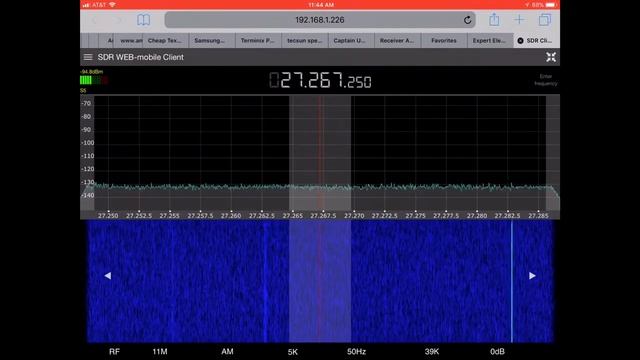Tap the Safari share icon

point(494,19)
